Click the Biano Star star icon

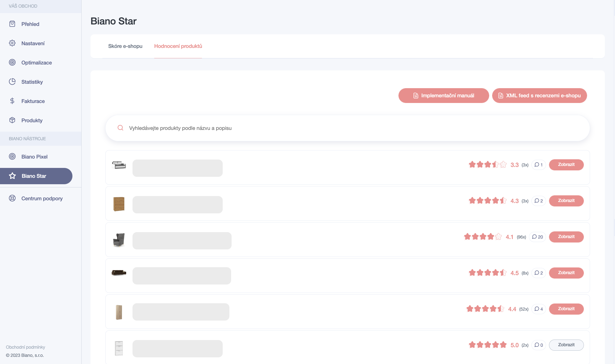tap(12, 176)
